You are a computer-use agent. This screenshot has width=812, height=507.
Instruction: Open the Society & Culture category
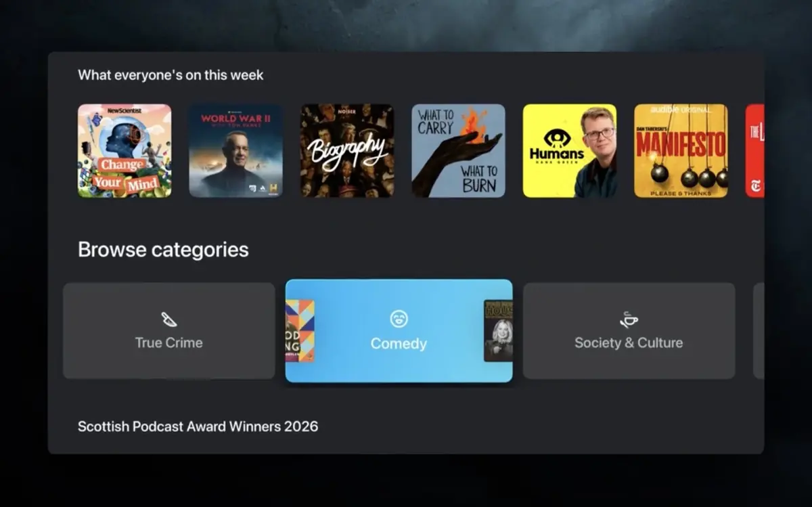(629, 331)
